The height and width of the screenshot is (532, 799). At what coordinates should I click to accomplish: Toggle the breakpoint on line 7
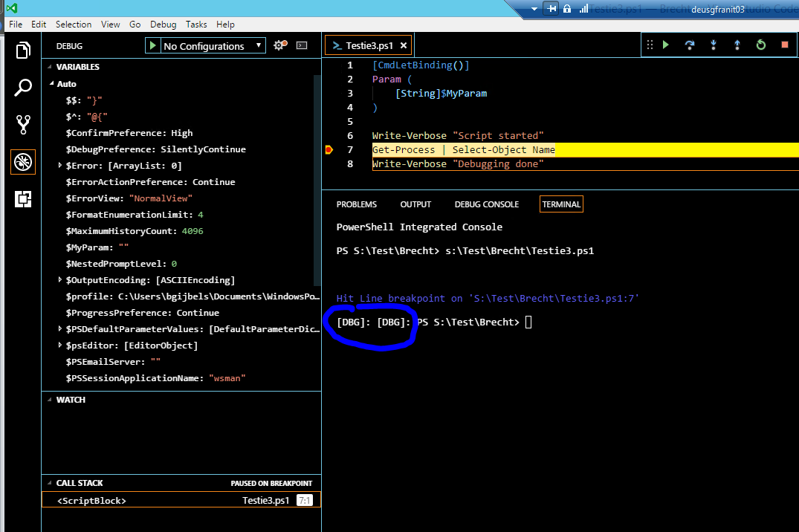coord(329,149)
